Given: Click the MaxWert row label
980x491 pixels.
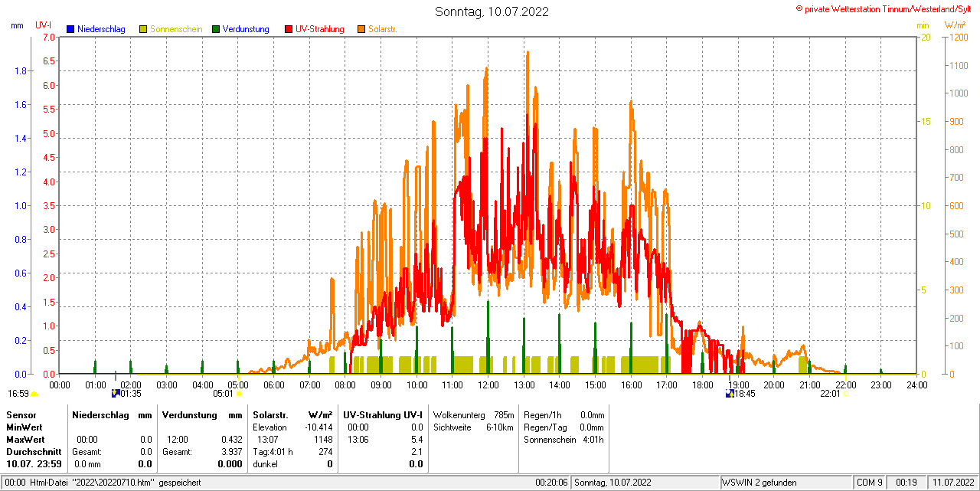Looking at the screenshot, I should (x=26, y=440).
